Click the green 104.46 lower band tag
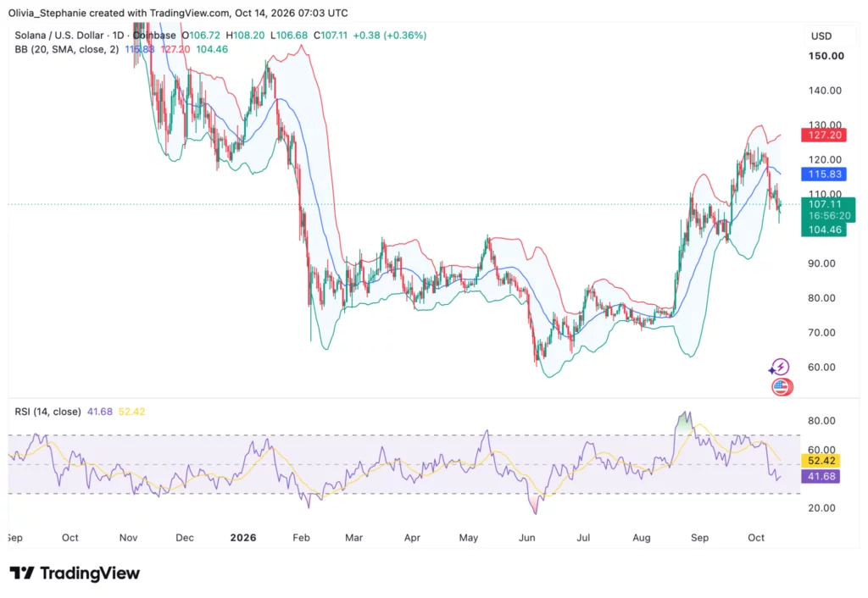 [824, 230]
